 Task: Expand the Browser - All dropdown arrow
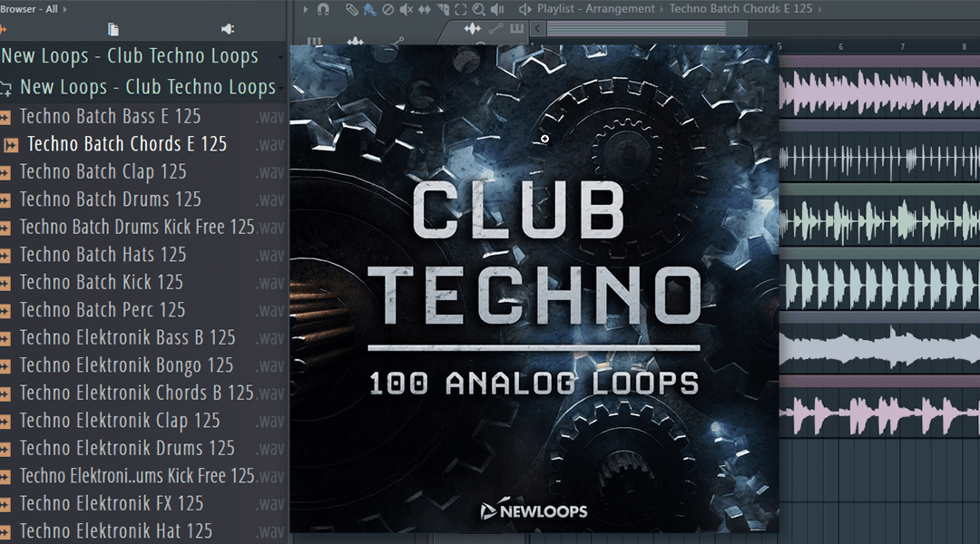(64, 9)
